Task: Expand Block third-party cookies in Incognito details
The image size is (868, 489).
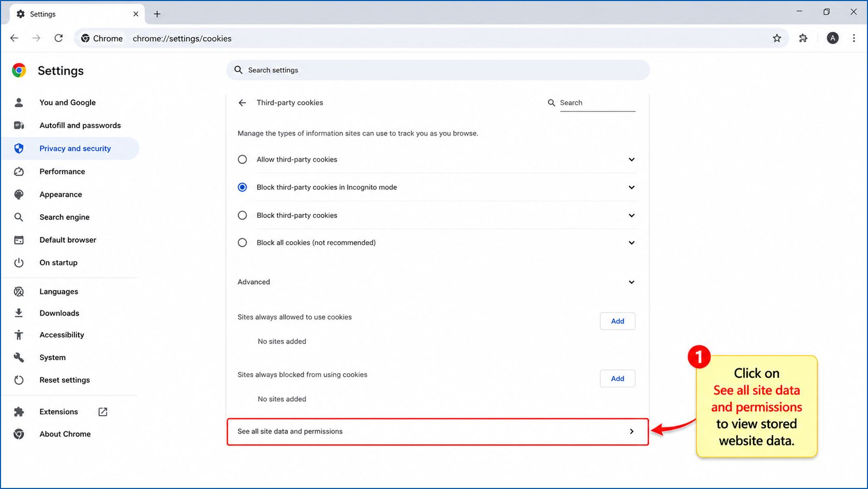Action: pyautogui.click(x=631, y=187)
